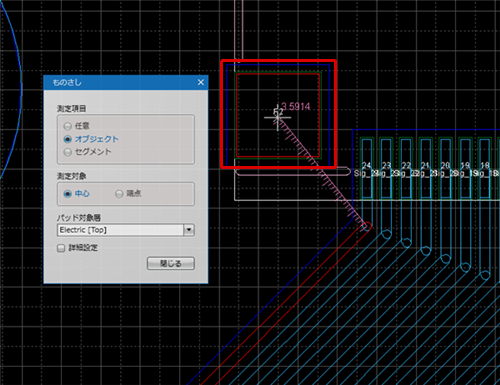Open the pad layer dropdown arrow
The width and height of the screenshot is (500, 385).
pos(189,230)
